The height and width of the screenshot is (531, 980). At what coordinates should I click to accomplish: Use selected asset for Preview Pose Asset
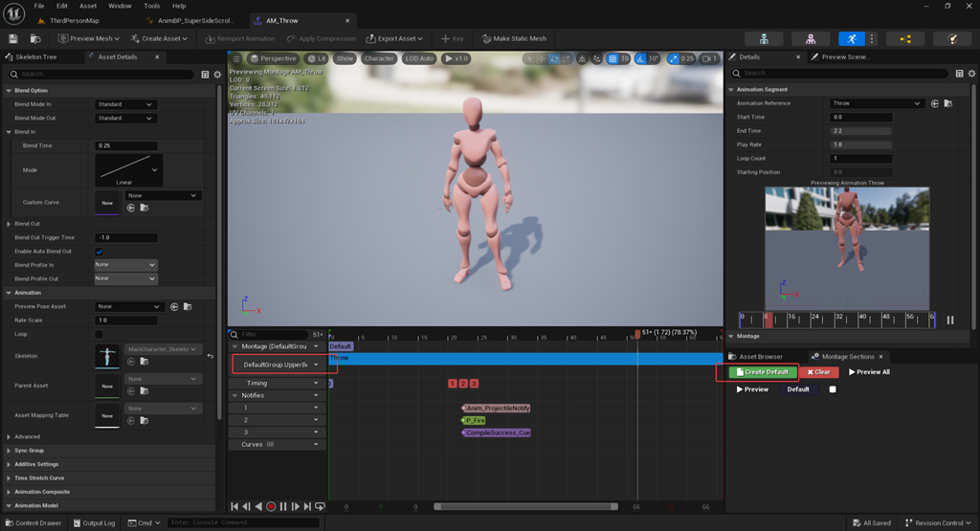pyautogui.click(x=174, y=307)
